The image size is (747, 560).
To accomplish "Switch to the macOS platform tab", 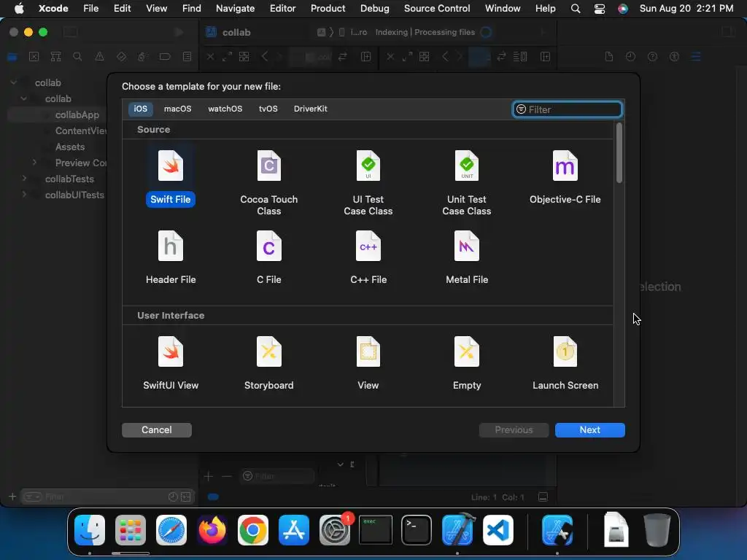I will coord(178,109).
